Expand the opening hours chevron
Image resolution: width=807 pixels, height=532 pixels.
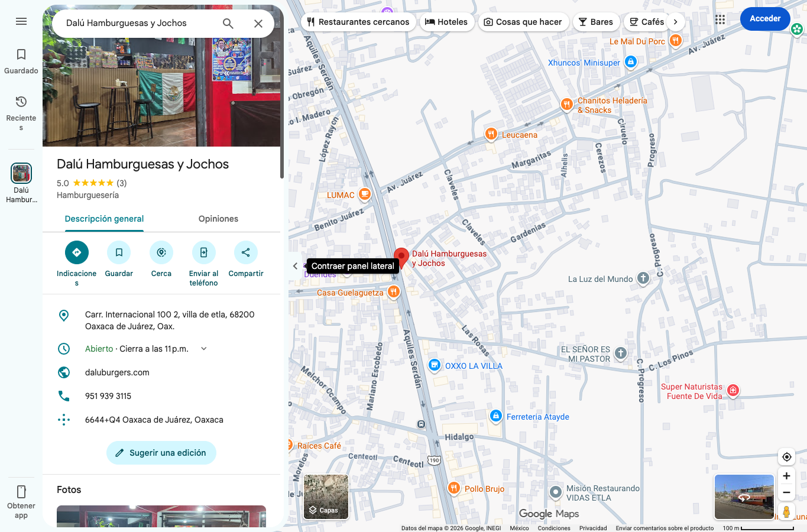point(204,349)
